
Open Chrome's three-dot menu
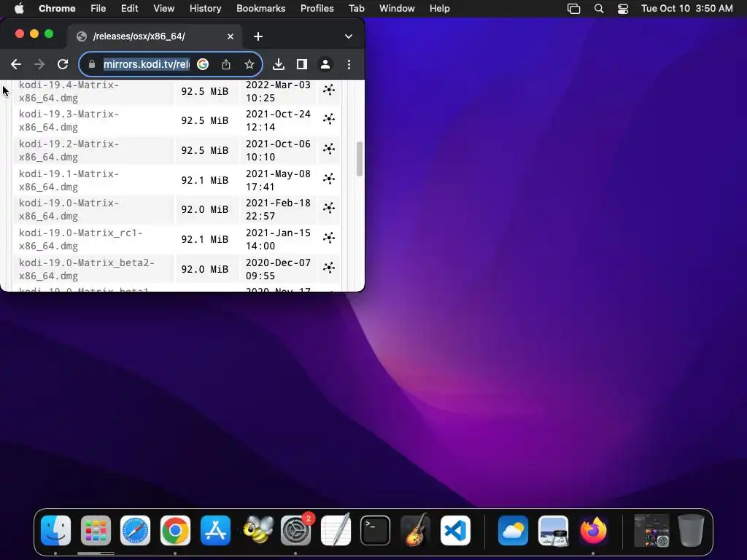pos(349,64)
